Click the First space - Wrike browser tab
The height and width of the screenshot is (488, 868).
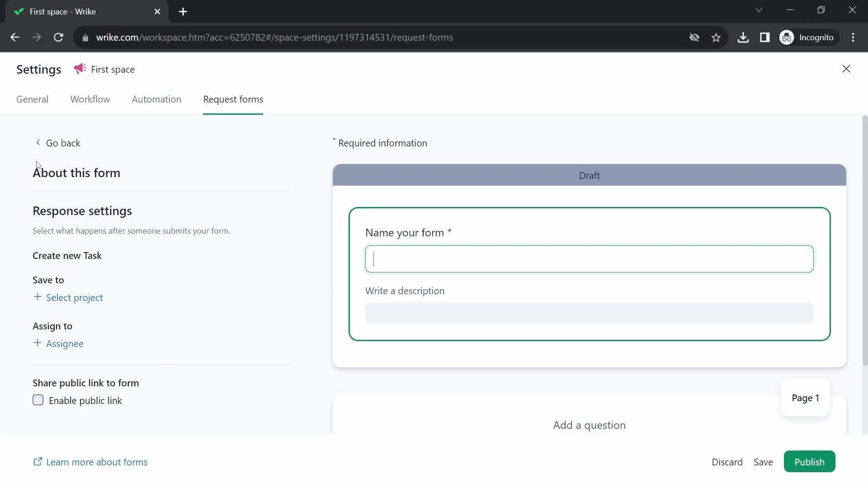[x=87, y=12]
